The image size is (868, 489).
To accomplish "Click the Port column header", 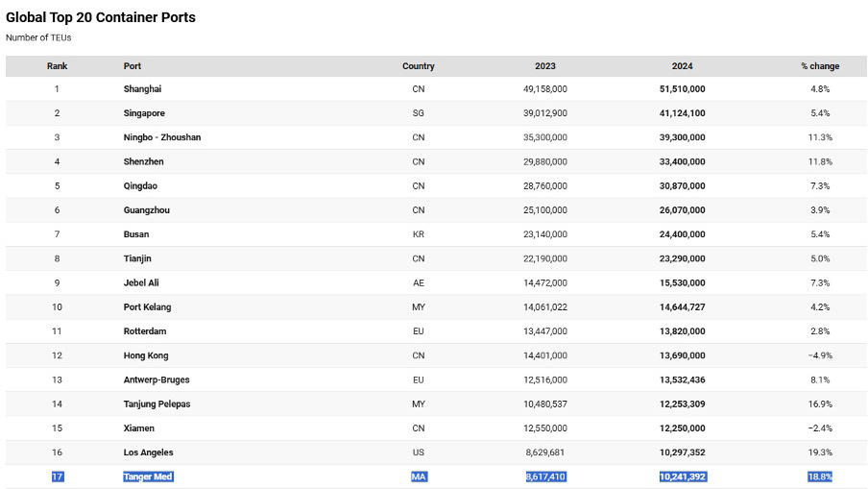I will 133,66.
